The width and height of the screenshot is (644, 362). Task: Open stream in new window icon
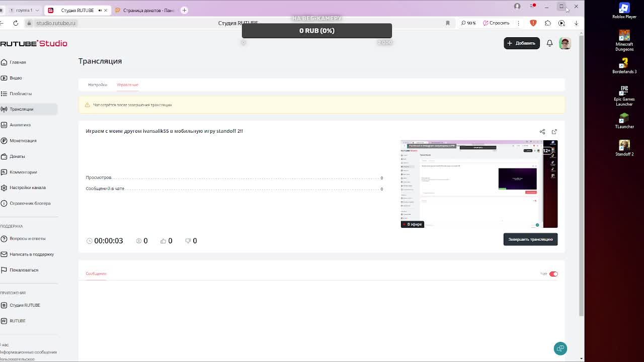tap(554, 132)
